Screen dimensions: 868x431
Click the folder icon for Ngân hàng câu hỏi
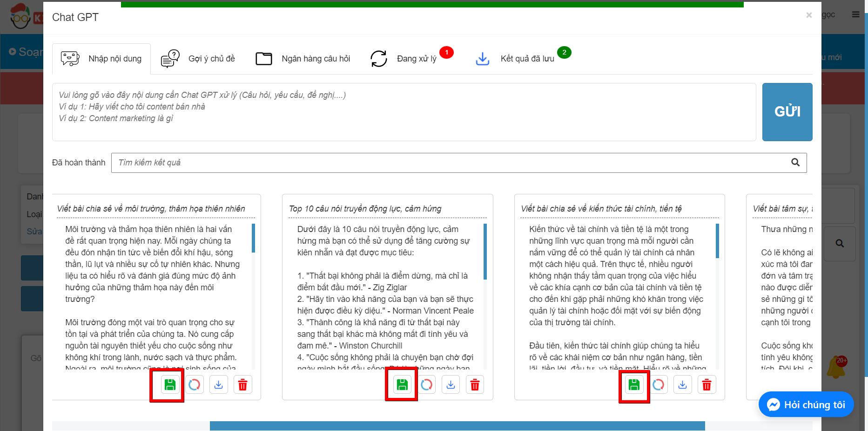[264, 59]
